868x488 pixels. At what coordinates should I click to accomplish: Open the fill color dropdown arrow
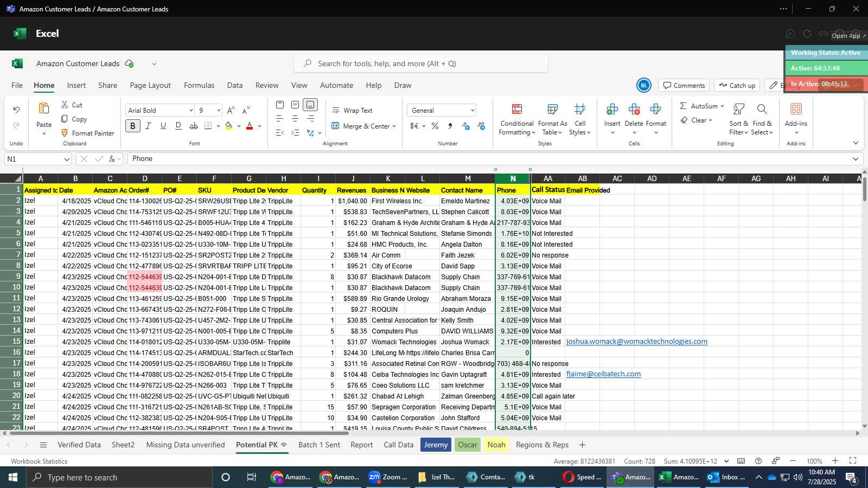(x=239, y=126)
